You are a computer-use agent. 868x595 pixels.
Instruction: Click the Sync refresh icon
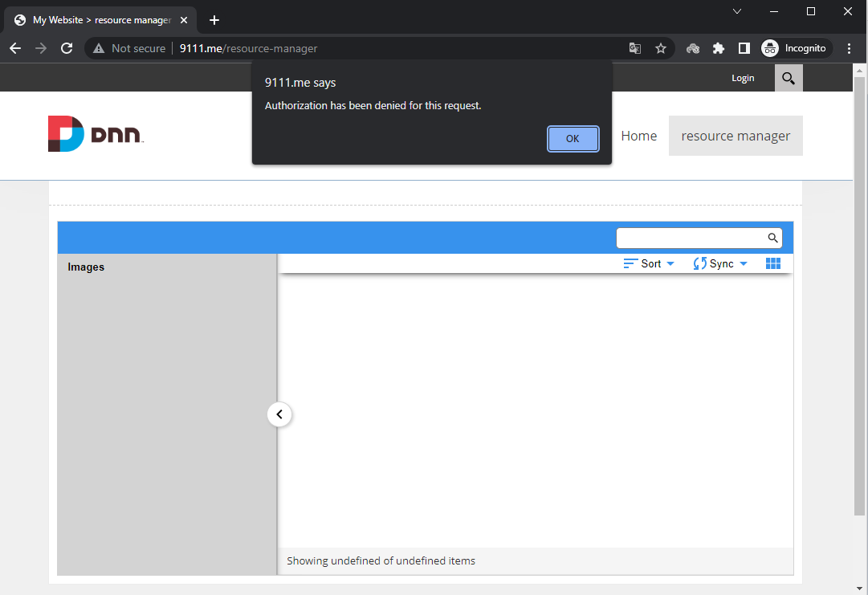698,263
